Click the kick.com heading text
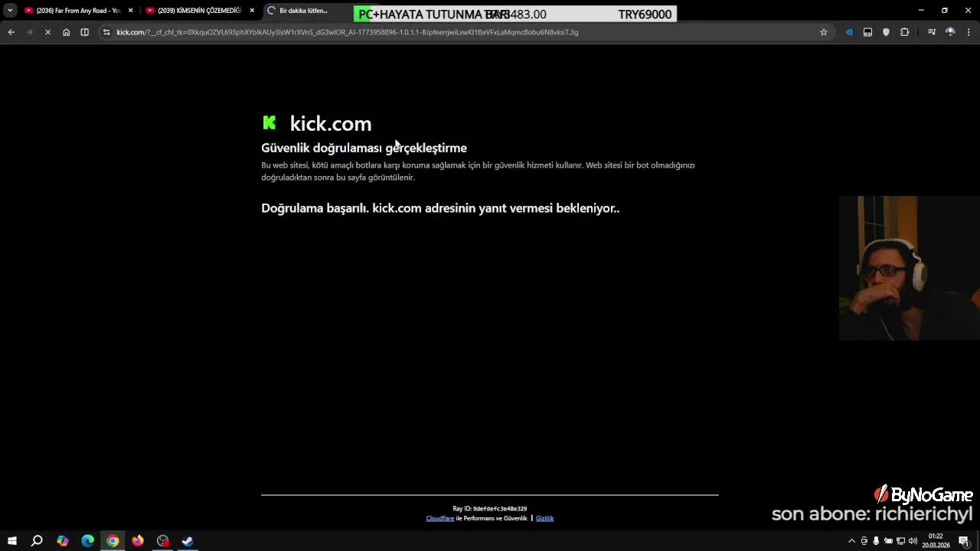The image size is (980, 551). click(330, 123)
